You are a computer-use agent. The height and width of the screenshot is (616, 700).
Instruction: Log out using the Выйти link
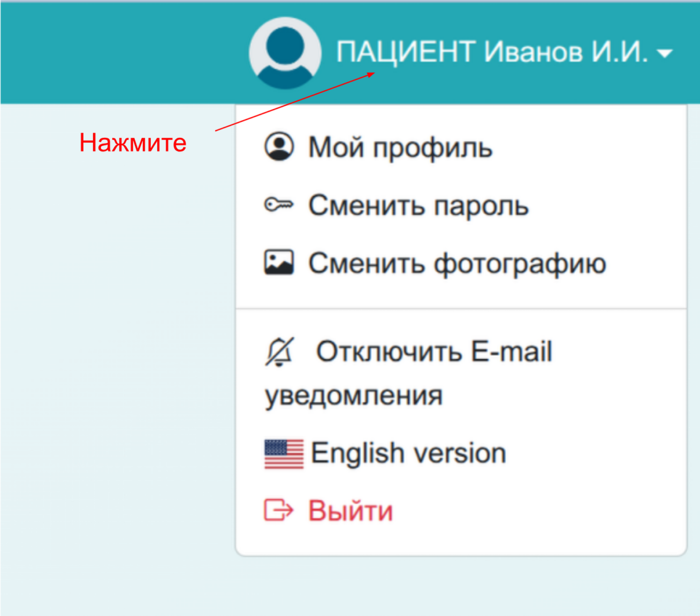[x=350, y=511]
